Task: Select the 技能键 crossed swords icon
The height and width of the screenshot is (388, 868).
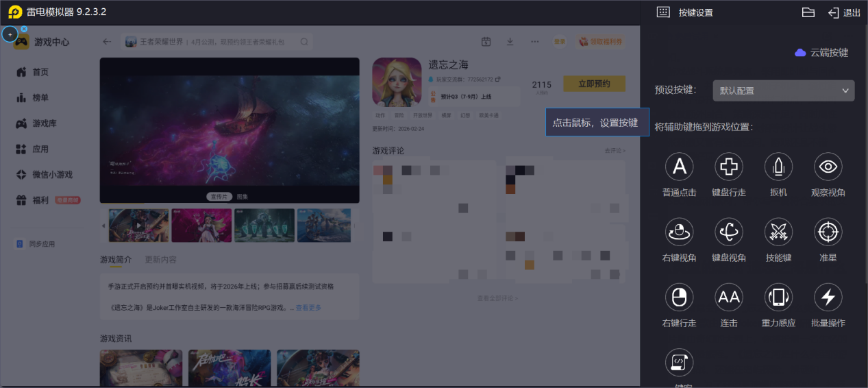Action: [778, 232]
